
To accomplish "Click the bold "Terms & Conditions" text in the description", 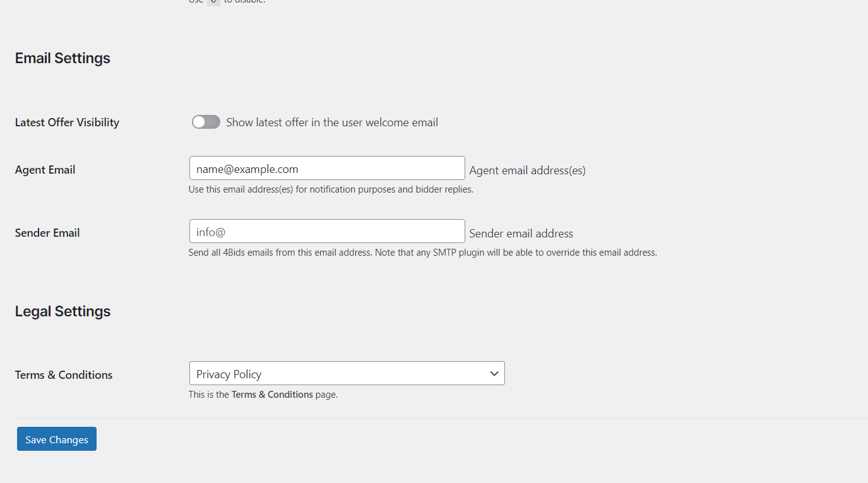I will (x=272, y=395).
